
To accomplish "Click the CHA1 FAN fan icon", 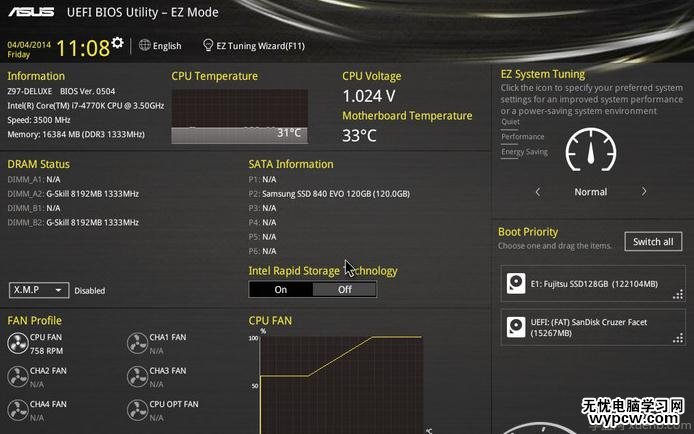I will tap(137, 343).
